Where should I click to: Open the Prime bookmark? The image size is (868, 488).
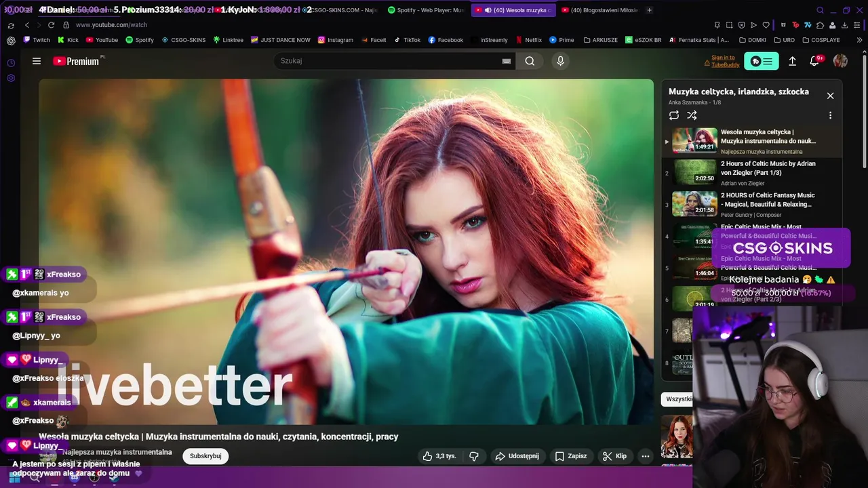[561, 40]
